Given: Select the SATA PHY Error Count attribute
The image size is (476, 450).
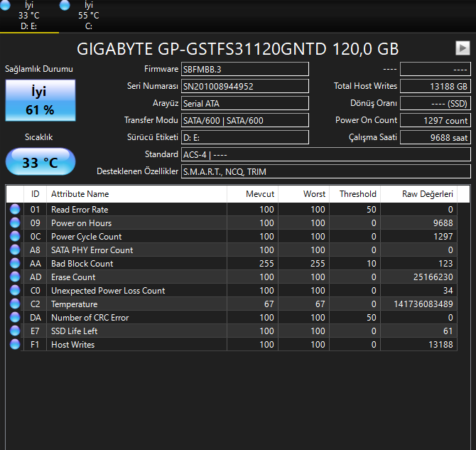Looking at the screenshot, I should [92, 250].
